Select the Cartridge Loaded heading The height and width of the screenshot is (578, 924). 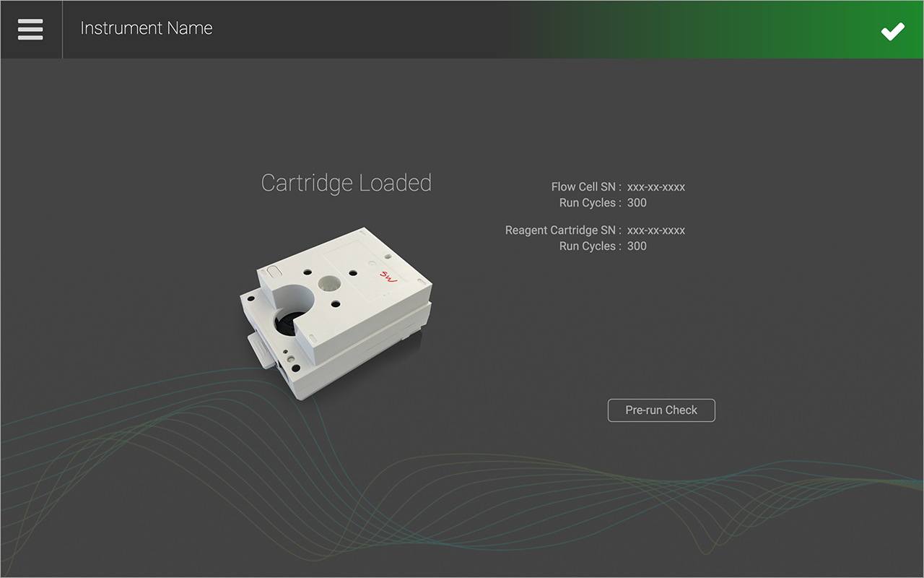(346, 183)
